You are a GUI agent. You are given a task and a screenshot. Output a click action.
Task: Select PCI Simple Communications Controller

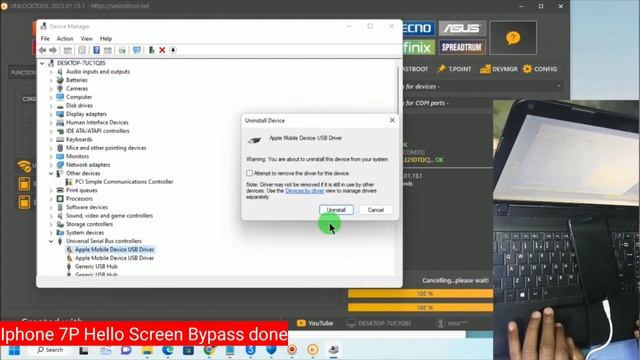[124, 182]
